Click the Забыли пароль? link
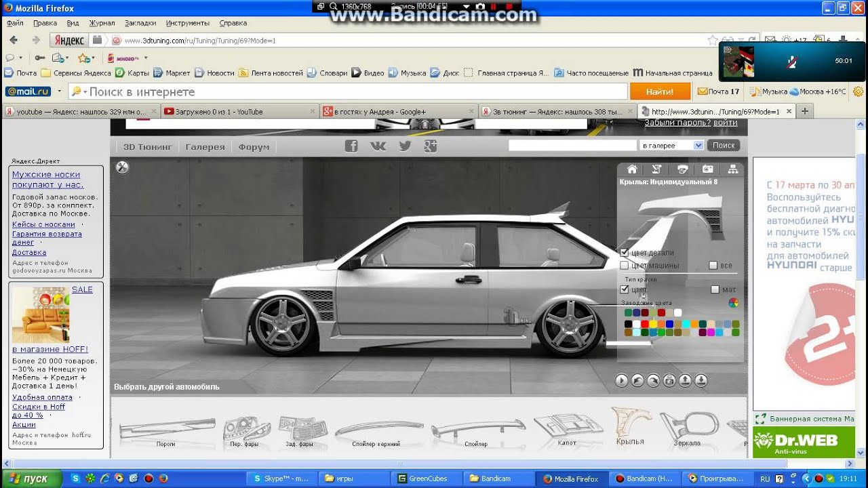The height and width of the screenshot is (488, 868). pyautogui.click(x=677, y=123)
